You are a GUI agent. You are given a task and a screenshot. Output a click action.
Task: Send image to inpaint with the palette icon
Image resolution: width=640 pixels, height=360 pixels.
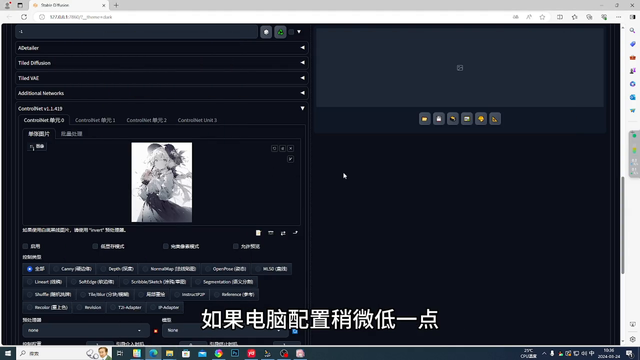(481, 119)
